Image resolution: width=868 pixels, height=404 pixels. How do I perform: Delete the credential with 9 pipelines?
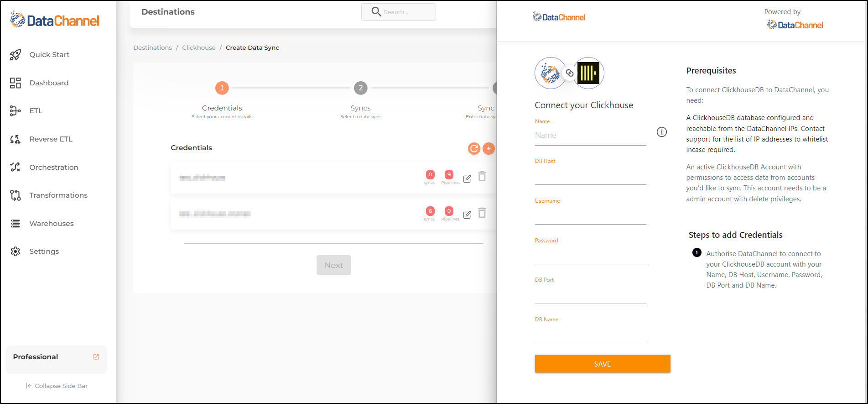[x=482, y=176]
